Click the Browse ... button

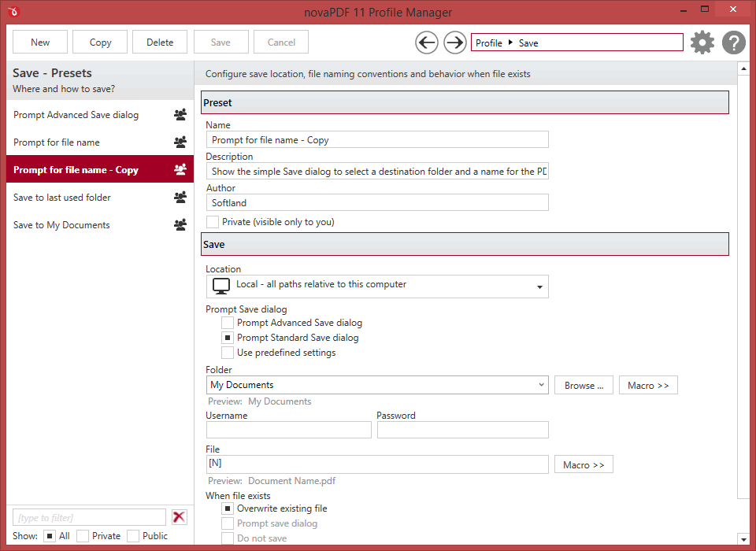(x=584, y=385)
